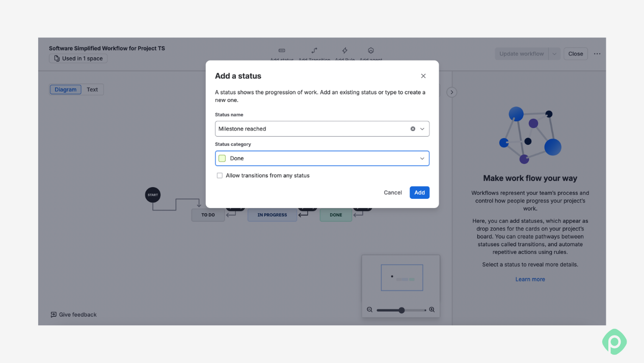This screenshot has width=644, height=363.
Task: Select the DONE status node
Action: coord(336,215)
